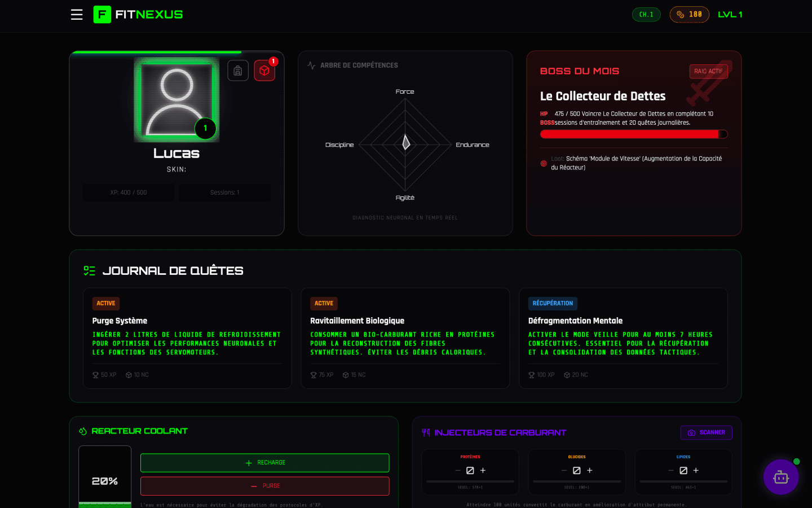This screenshot has width=812, height=508.
Task: Open the Purge Système quest card
Action: [x=187, y=338]
